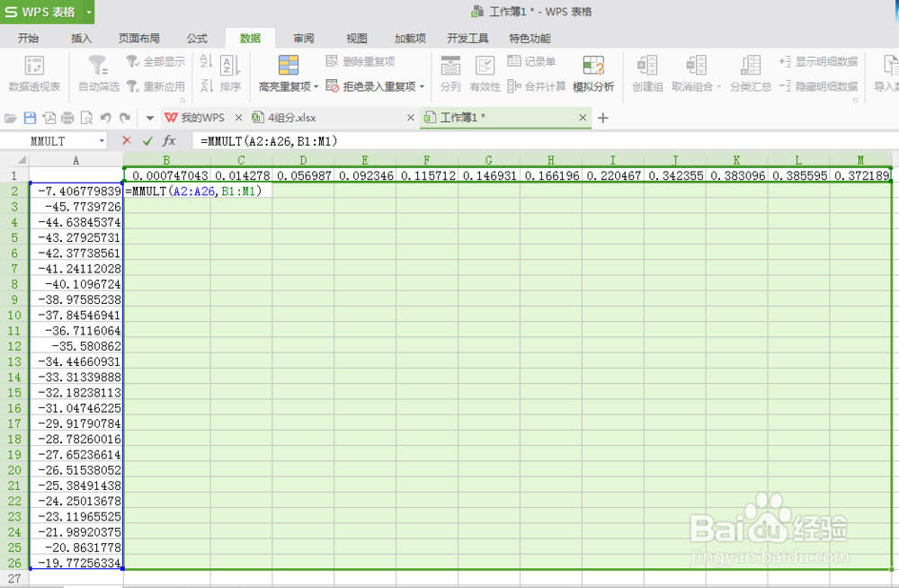The width and height of the screenshot is (899, 588).
Task: Click the undo arrow icon
Action: point(105,118)
